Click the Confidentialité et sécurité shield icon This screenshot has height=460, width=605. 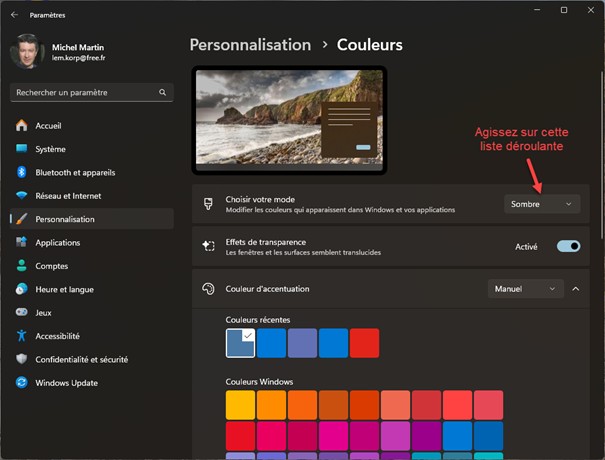pos(21,359)
